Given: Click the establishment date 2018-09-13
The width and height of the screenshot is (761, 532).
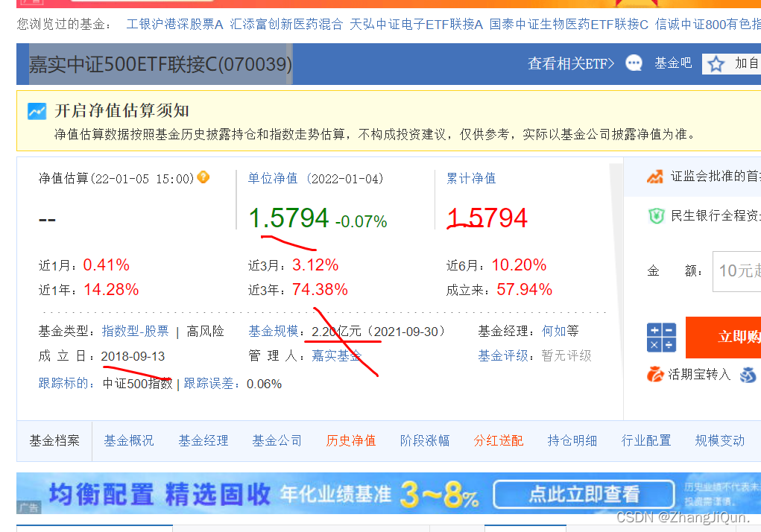Looking at the screenshot, I should coord(133,356).
